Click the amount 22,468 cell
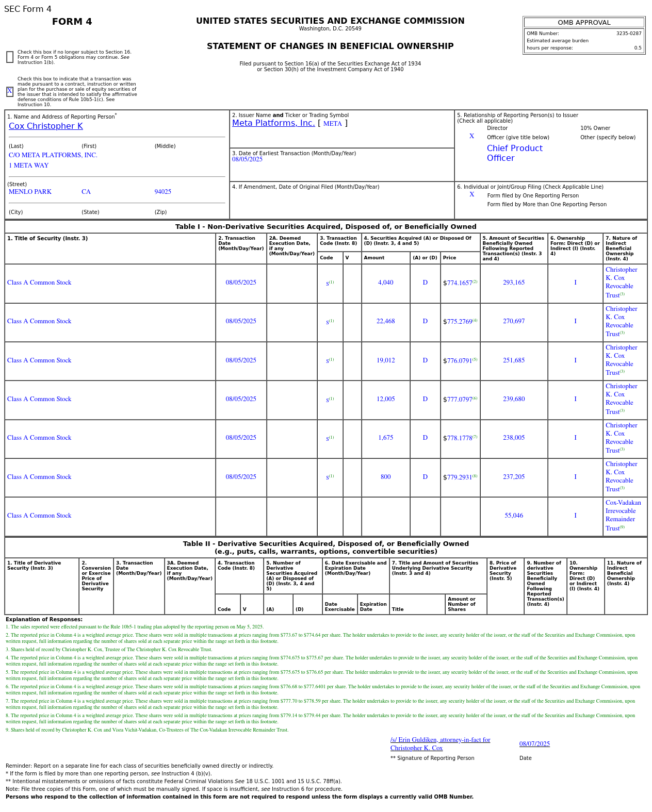652x812 pixels. 386,321
